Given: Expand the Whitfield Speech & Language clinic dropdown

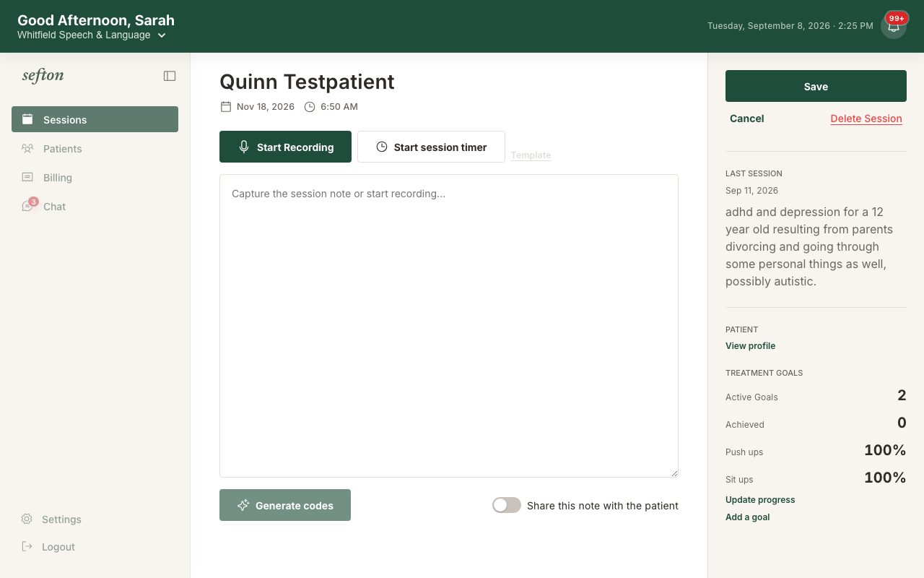Looking at the screenshot, I should click(92, 35).
